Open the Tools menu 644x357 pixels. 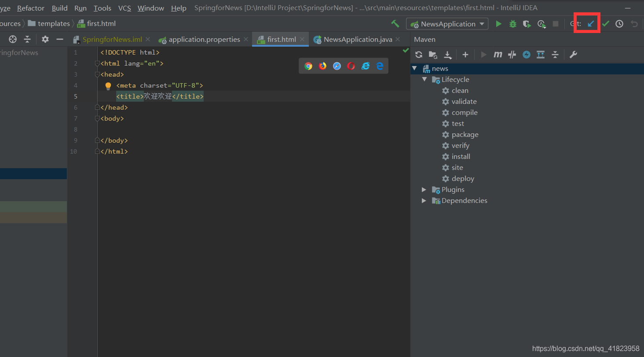coord(102,8)
